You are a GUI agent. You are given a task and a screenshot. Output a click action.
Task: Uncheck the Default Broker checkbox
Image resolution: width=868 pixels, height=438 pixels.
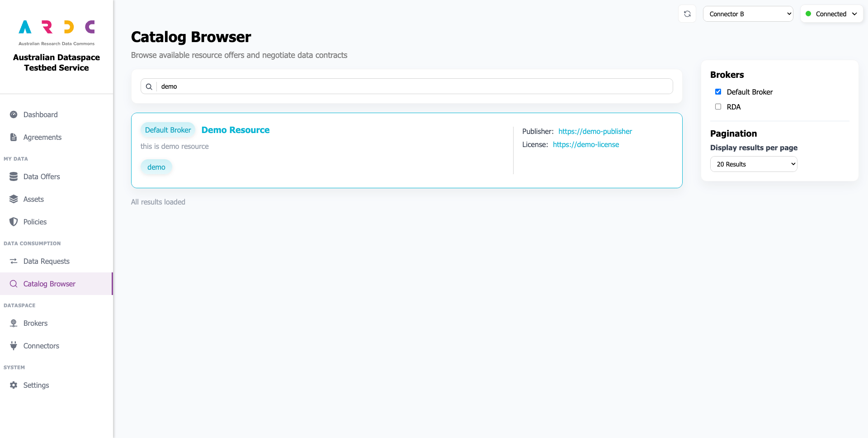tap(718, 92)
